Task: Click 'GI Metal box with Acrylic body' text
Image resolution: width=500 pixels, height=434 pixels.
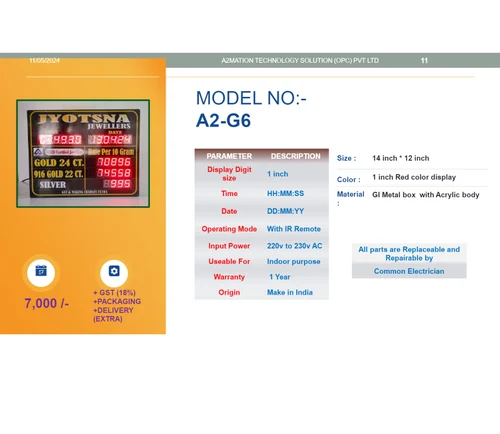Action: click(426, 195)
